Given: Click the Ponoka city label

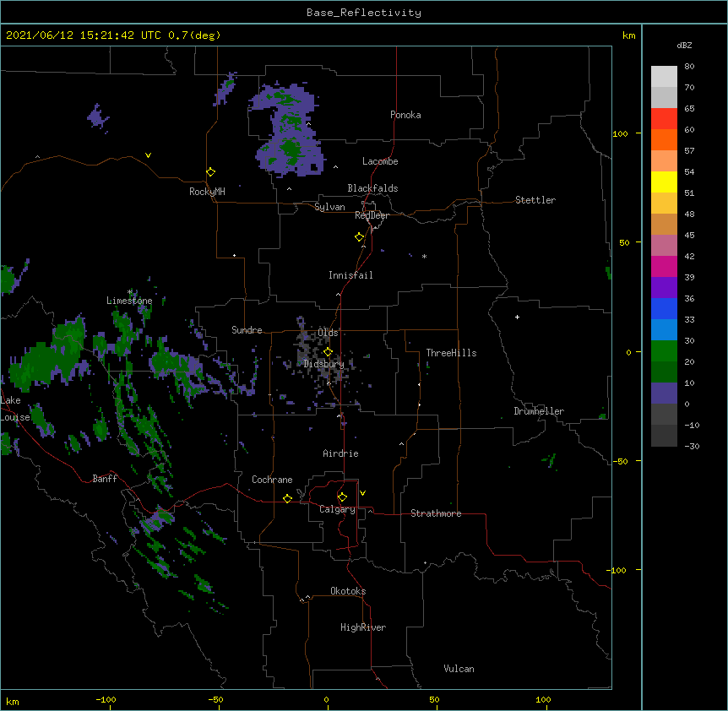Looking at the screenshot, I should (x=405, y=115).
